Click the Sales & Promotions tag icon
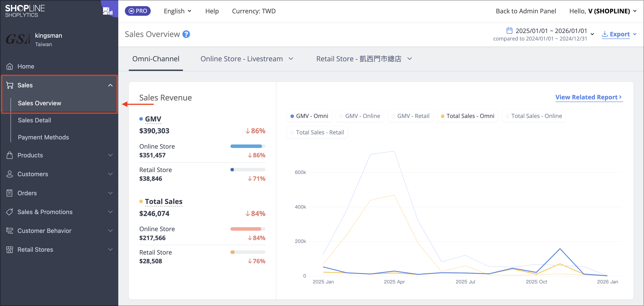644x306 pixels. point(9,212)
